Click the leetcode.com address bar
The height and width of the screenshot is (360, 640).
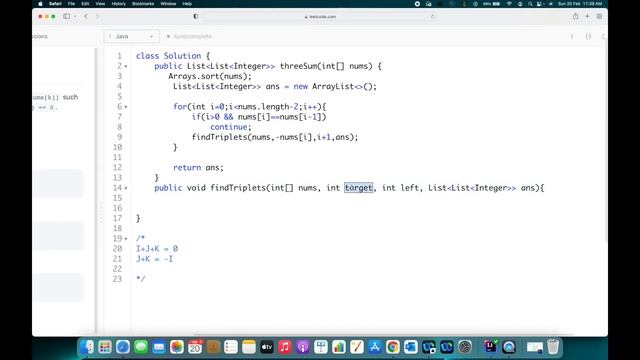[320, 17]
